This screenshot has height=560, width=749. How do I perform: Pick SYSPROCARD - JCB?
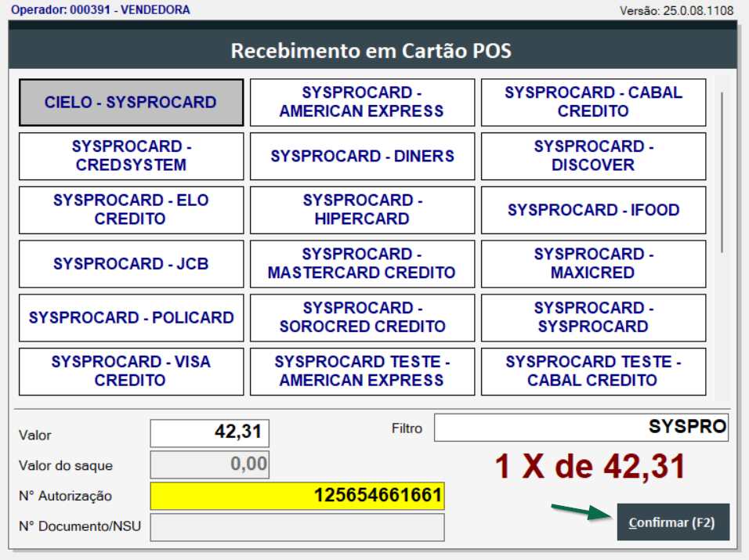(x=132, y=264)
